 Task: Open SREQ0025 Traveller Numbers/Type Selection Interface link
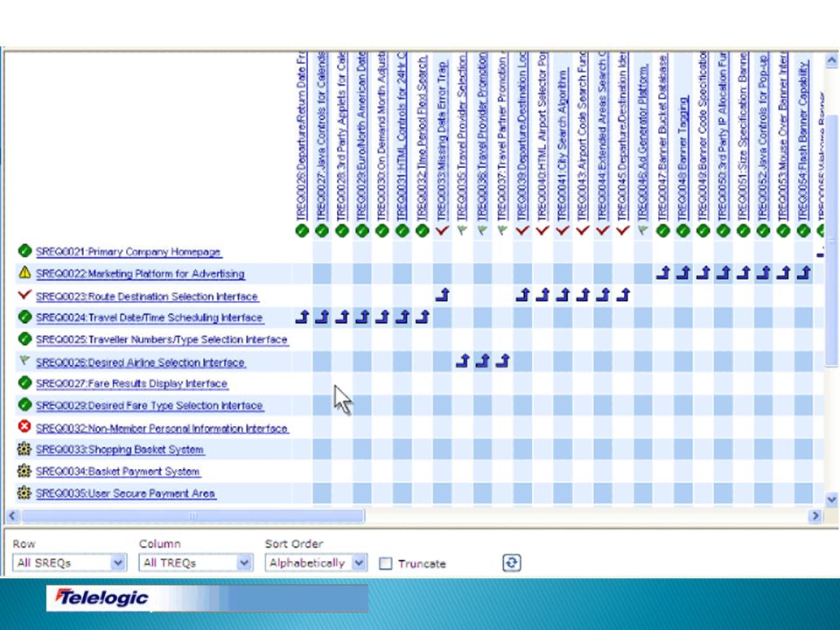(x=162, y=339)
